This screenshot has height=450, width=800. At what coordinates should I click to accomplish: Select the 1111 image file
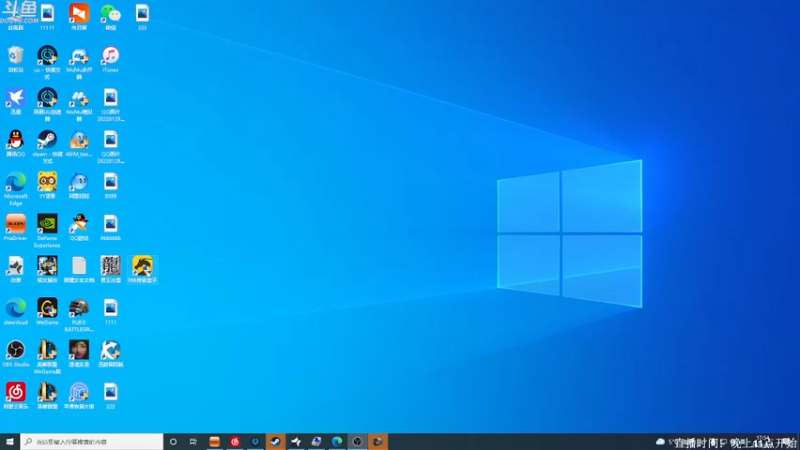(x=111, y=308)
